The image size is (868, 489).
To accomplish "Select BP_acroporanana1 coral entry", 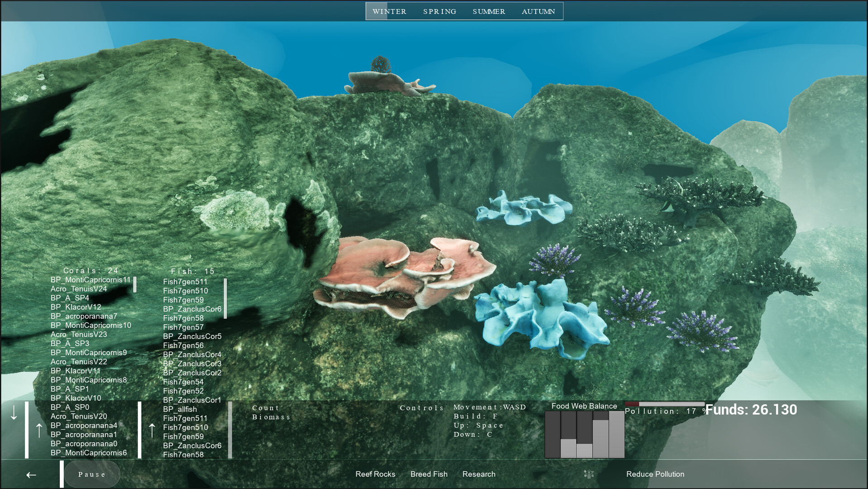I will pyautogui.click(x=84, y=434).
